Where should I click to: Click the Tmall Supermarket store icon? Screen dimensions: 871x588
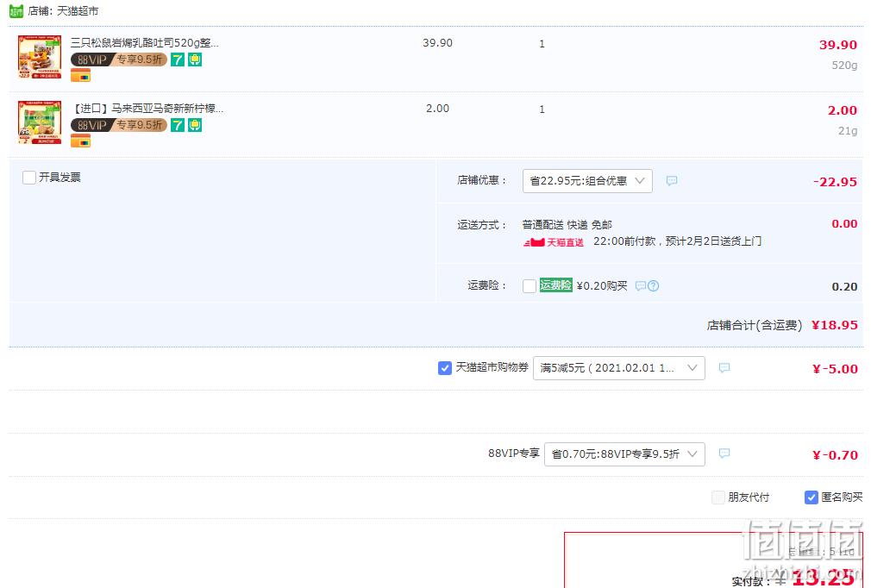click(x=16, y=10)
